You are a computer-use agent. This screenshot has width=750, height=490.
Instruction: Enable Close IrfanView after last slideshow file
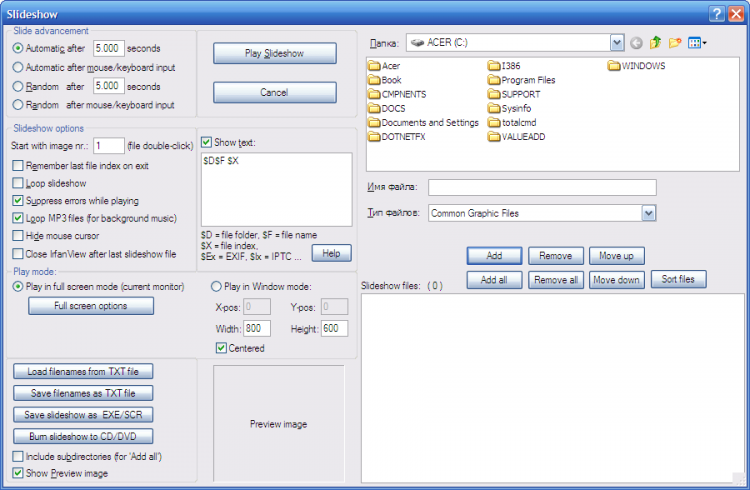pyautogui.click(x=18, y=254)
